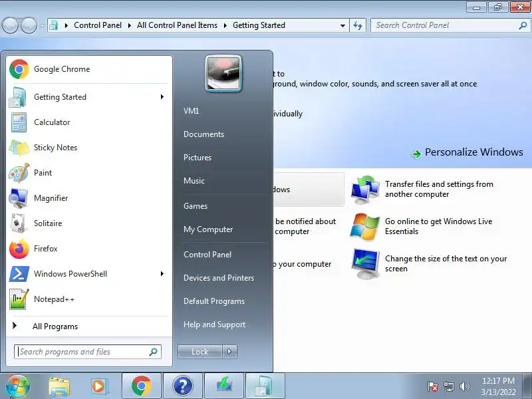Click the Personalize Windows link
Image resolution: width=532 pixels, height=399 pixels.
pos(473,152)
